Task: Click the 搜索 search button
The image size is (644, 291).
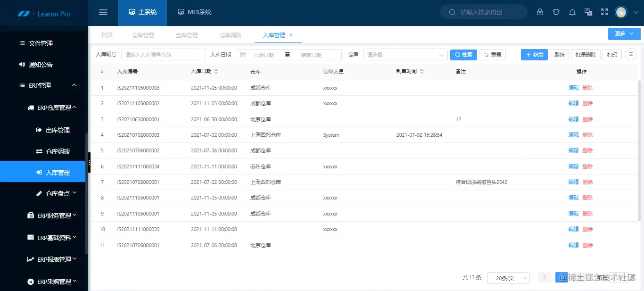Action: pyautogui.click(x=463, y=55)
